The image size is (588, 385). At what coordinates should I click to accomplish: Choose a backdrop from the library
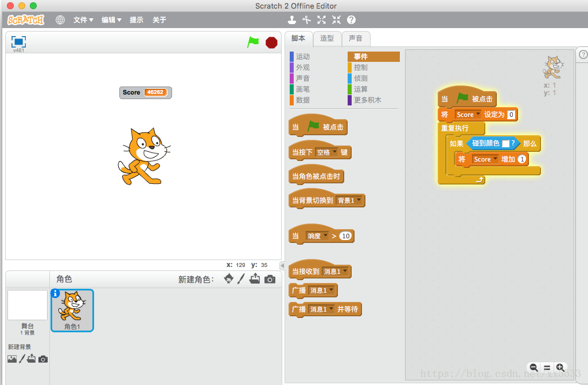(x=12, y=359)
